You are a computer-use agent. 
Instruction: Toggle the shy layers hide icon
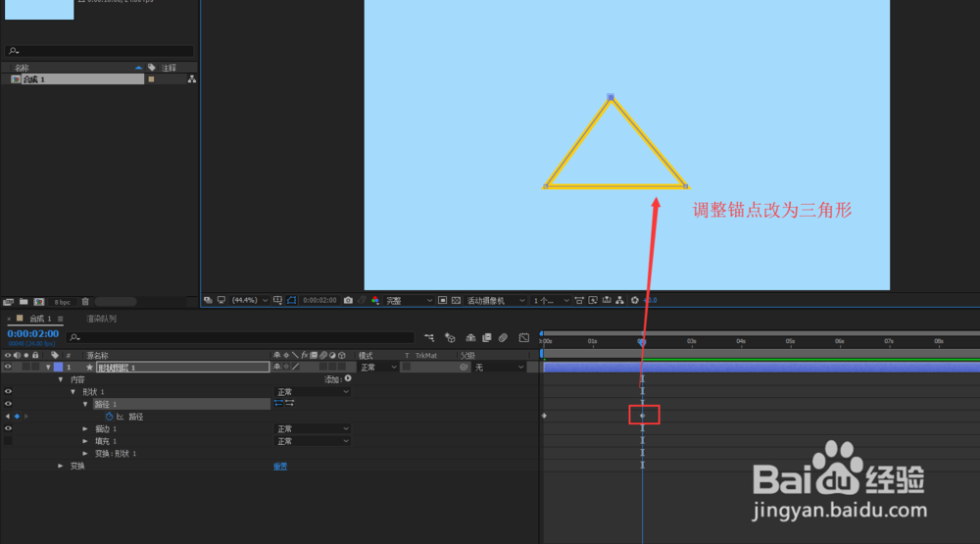coord(470,337)
